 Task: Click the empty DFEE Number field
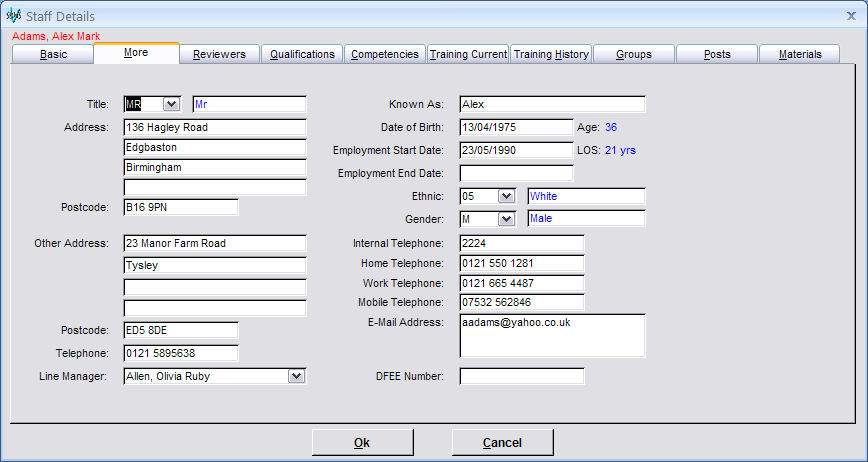click(x=522, y=376)
